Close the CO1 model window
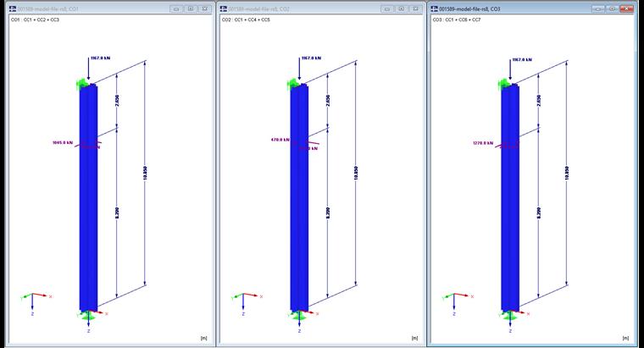644x348 pixels. point(204,8)
